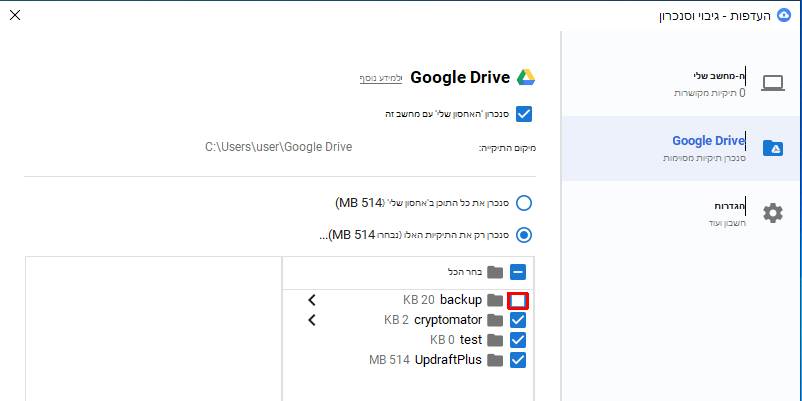Click the backup folder name
Screen dimensions: 802x401
pos(461,300)
